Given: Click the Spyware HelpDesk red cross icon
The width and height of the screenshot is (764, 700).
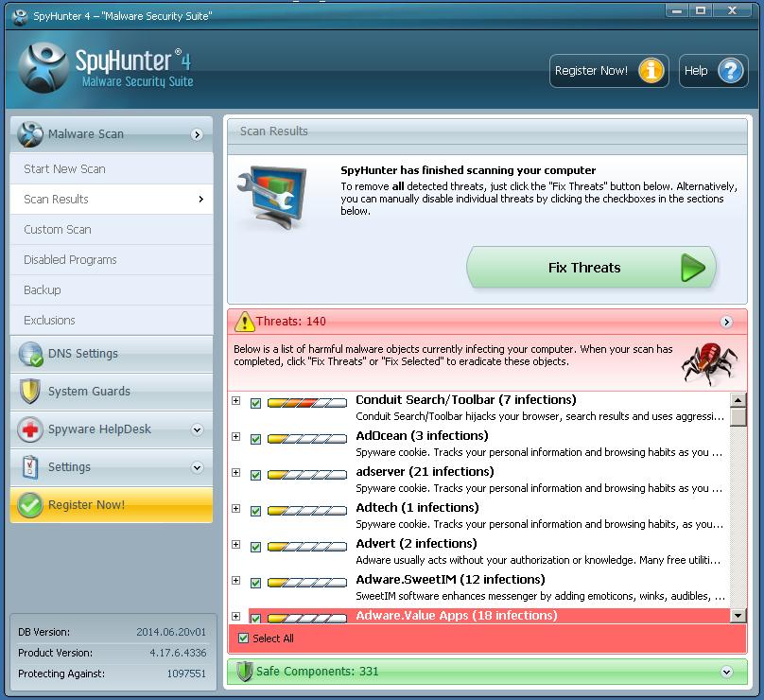Looking at the screenshot, I should pyautogui.click(x=29, y=429).
